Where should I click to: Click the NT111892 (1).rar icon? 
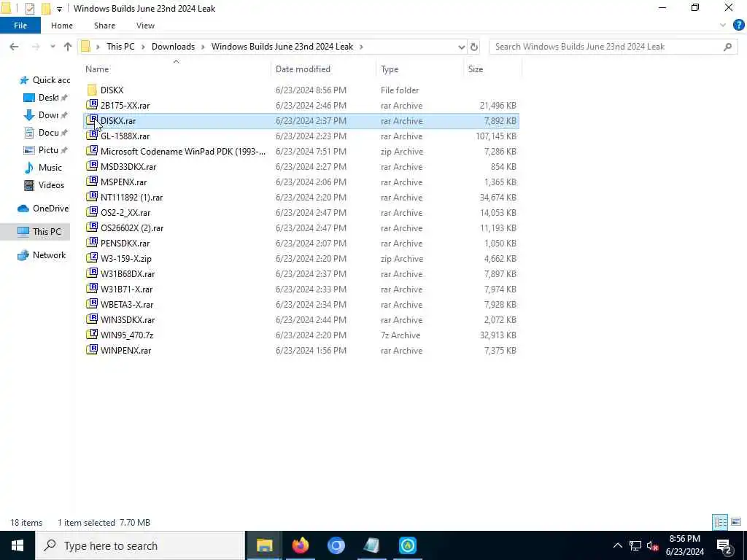click(x=92, y=197)
